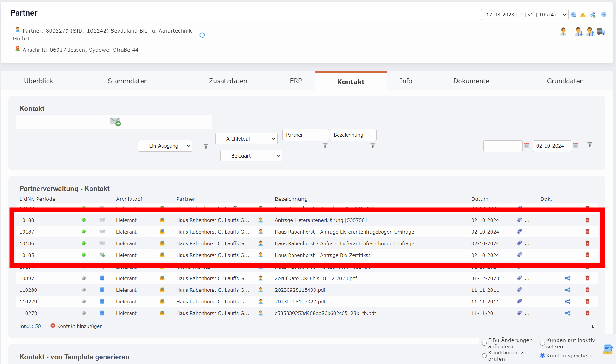Click the refresh icon beside partner name
The width and height of the screenshot is (616, 364).
pos(202,35)
